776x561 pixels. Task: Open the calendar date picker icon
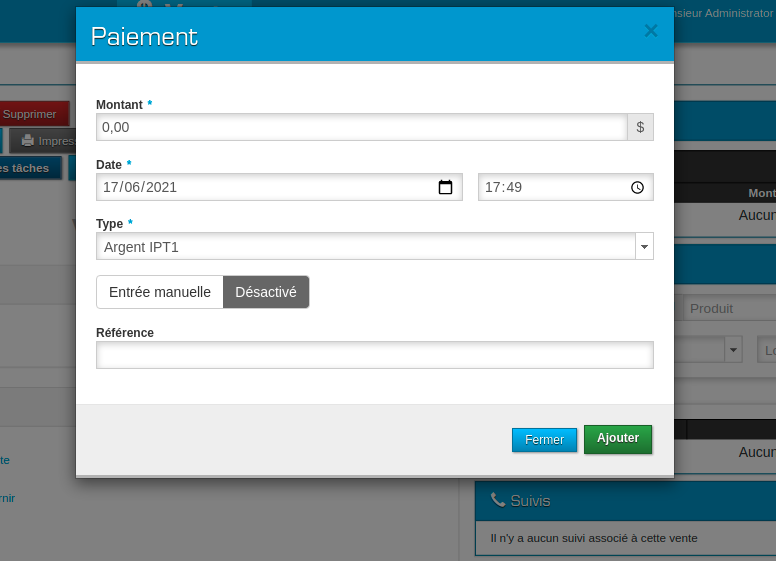pos(446,187)
